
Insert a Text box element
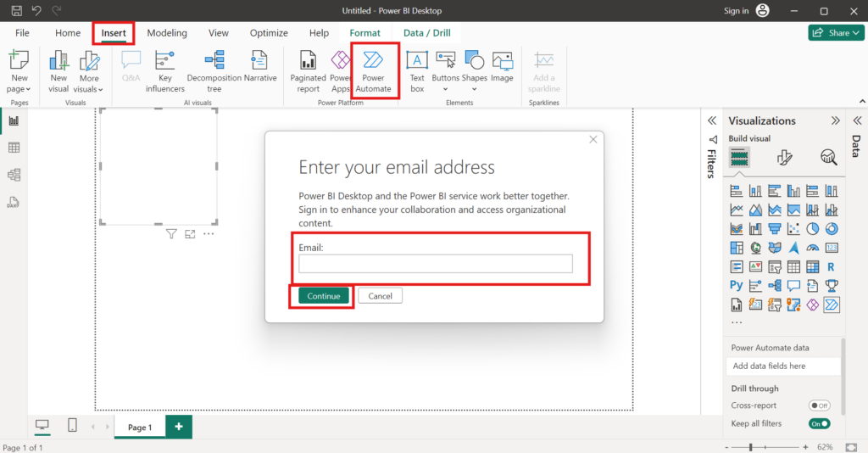pos(417,71)
